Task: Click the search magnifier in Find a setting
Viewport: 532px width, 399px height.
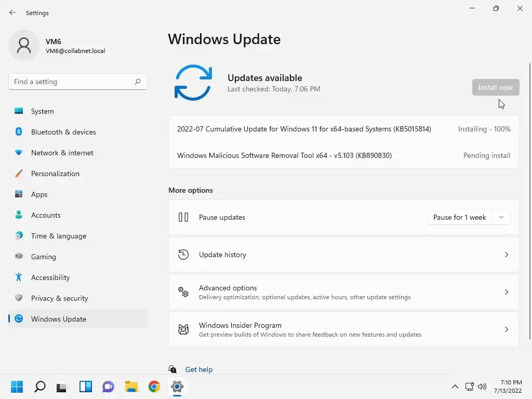Action: pyautogui.click(x=137, y=82)
